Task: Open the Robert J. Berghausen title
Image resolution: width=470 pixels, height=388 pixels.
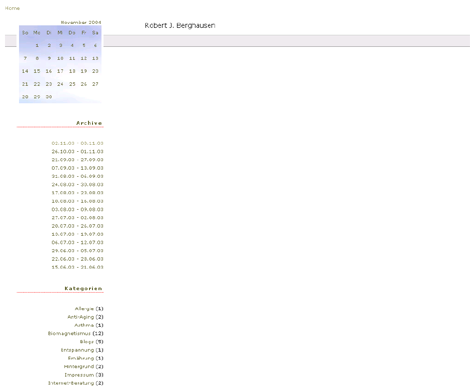Action: 180,25
